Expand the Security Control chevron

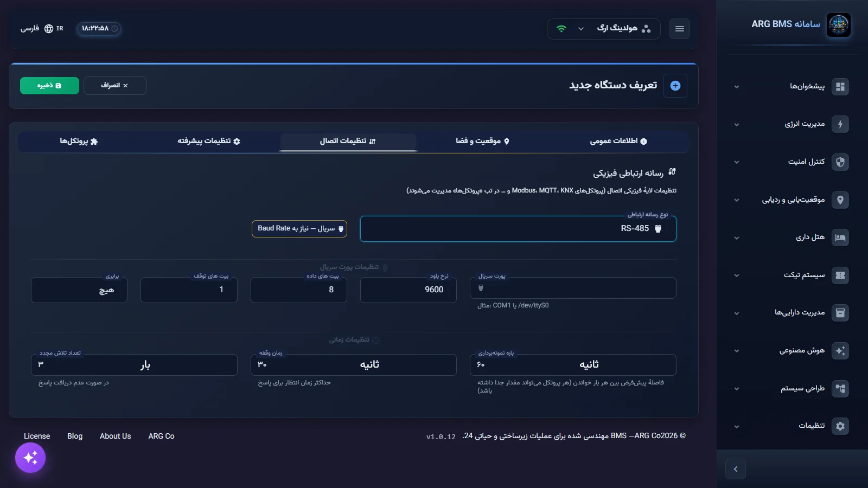(x=736, y=162)
